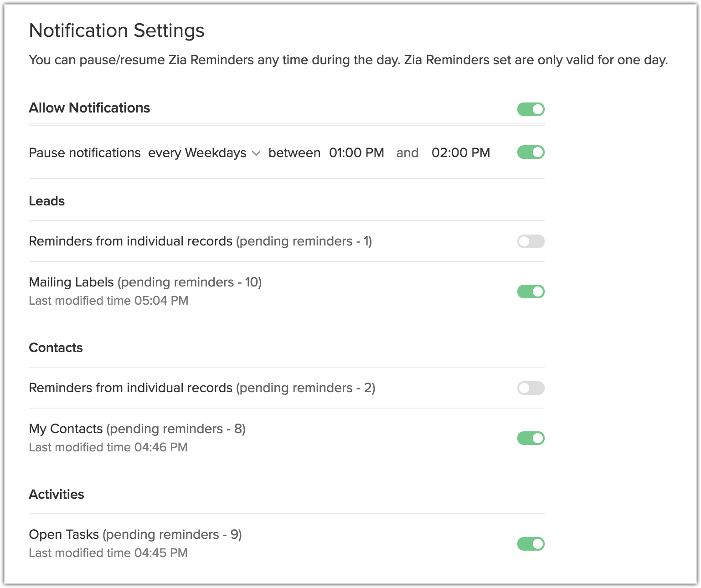Click the Notification Settings page heading
This screenshot has height=588, width=701.
pyautogui.click(x=117, y=31)
